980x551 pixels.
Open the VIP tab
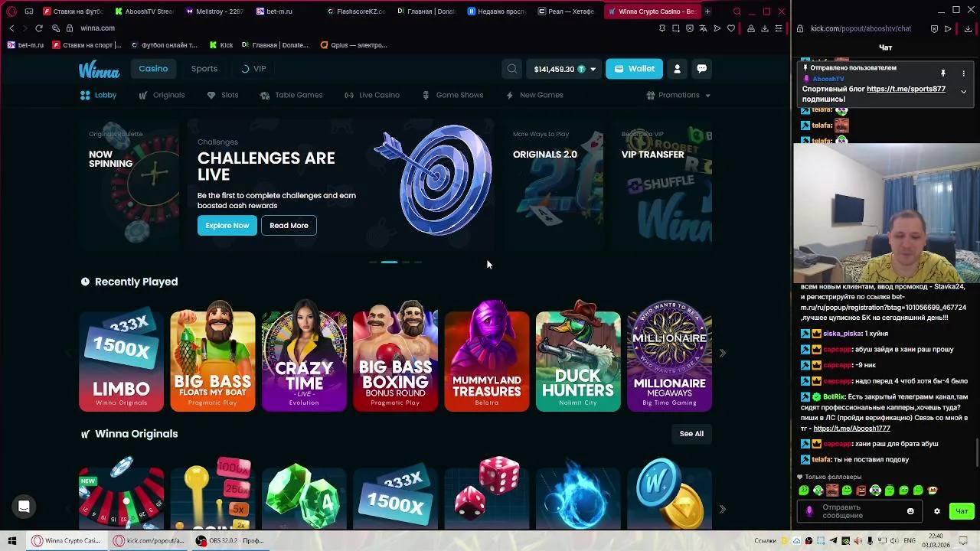coord(253,69)
